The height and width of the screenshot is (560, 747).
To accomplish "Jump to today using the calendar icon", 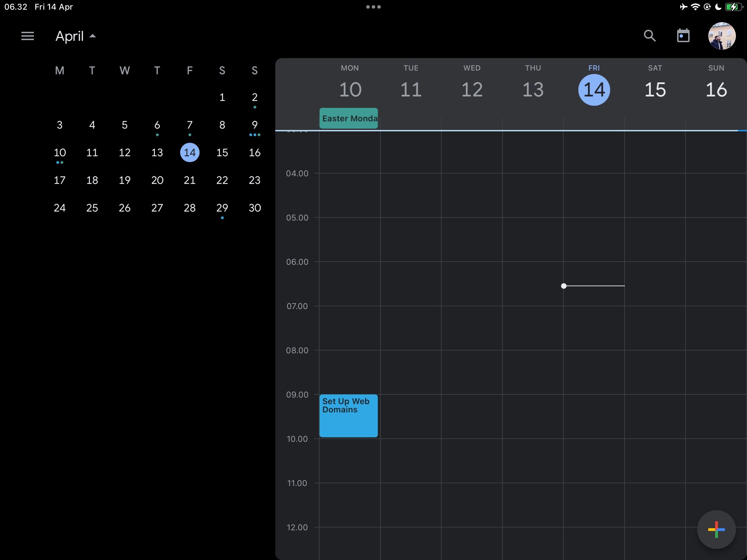I will coord(683,36).
